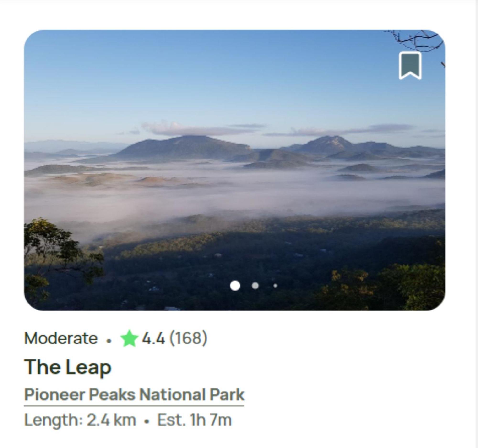Visit Pioneer Peaks National Park link
The image size is (478, 448).
(x=134, y=395)
